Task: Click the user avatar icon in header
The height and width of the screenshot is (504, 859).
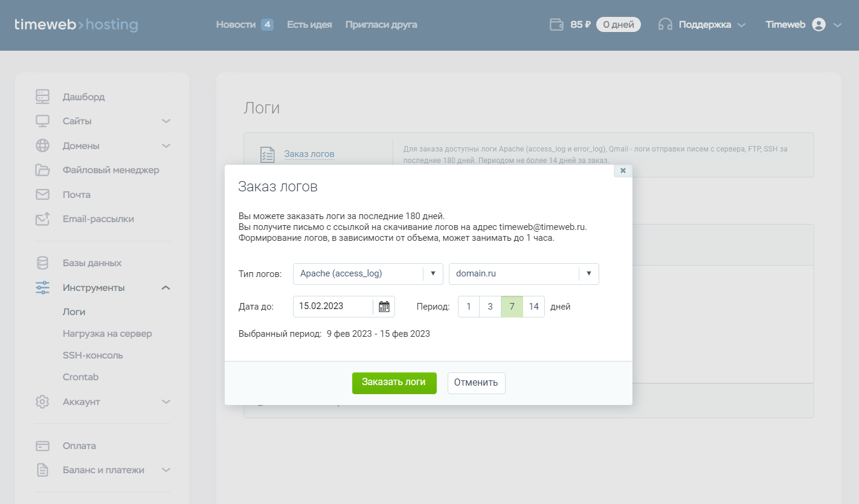Action: (x=819, y=25)
